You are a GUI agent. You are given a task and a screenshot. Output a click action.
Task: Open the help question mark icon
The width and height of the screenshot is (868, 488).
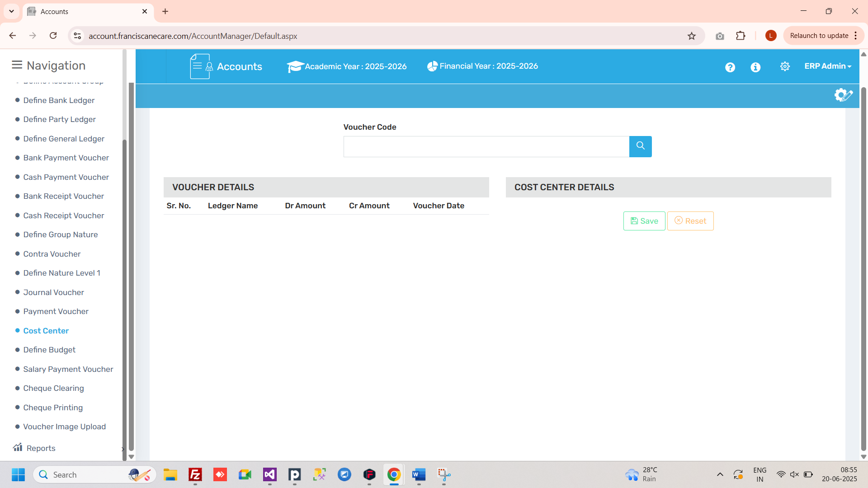(x=730, y=67)
